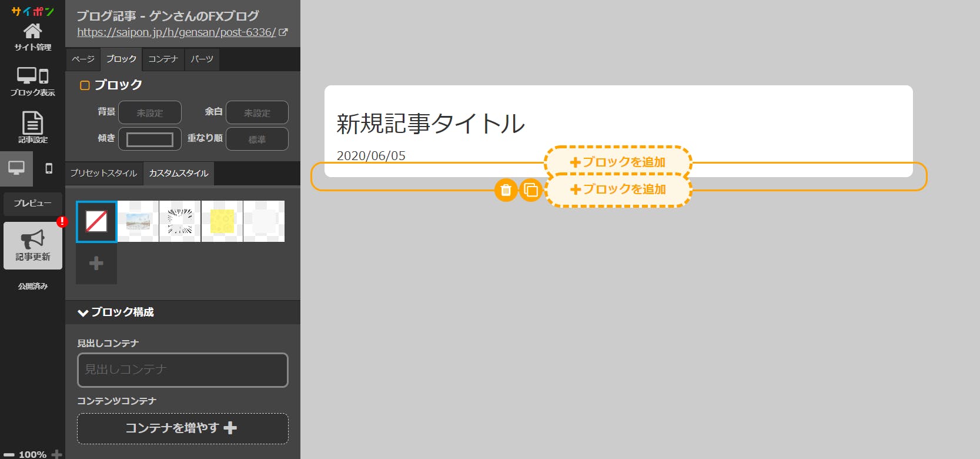Delete block with orange trash icon
980x459 pixels.
tap(506, 190)
